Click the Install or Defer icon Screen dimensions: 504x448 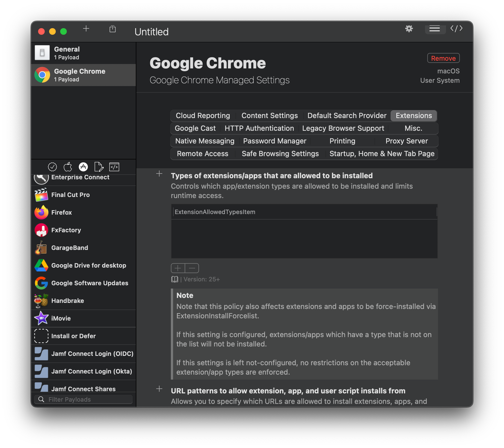(x=41, y=336)
